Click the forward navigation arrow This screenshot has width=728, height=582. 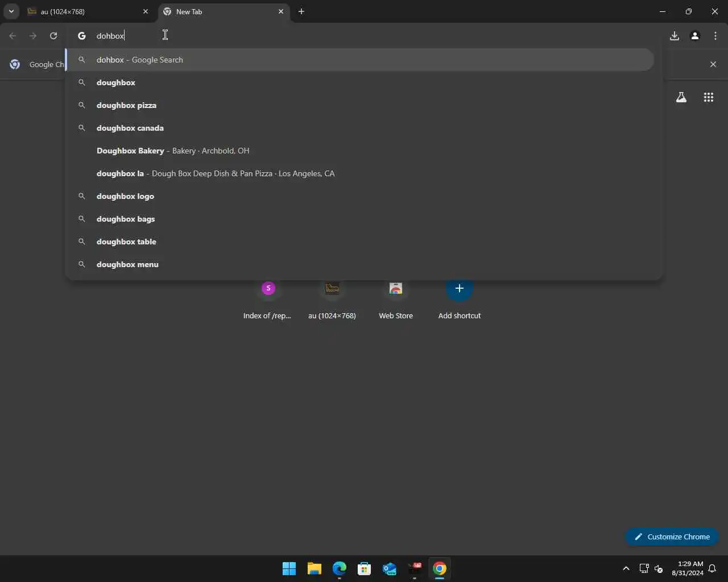pyautogui.click(x=33, y=36)
